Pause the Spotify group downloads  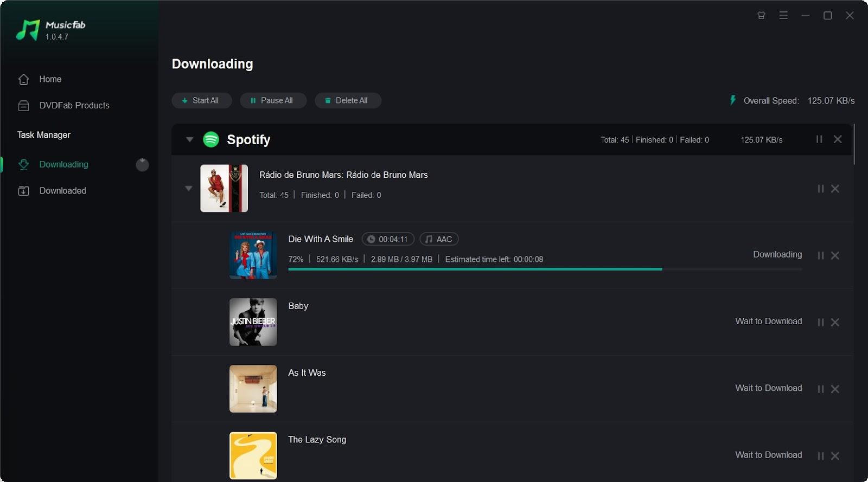coord(819,139)
